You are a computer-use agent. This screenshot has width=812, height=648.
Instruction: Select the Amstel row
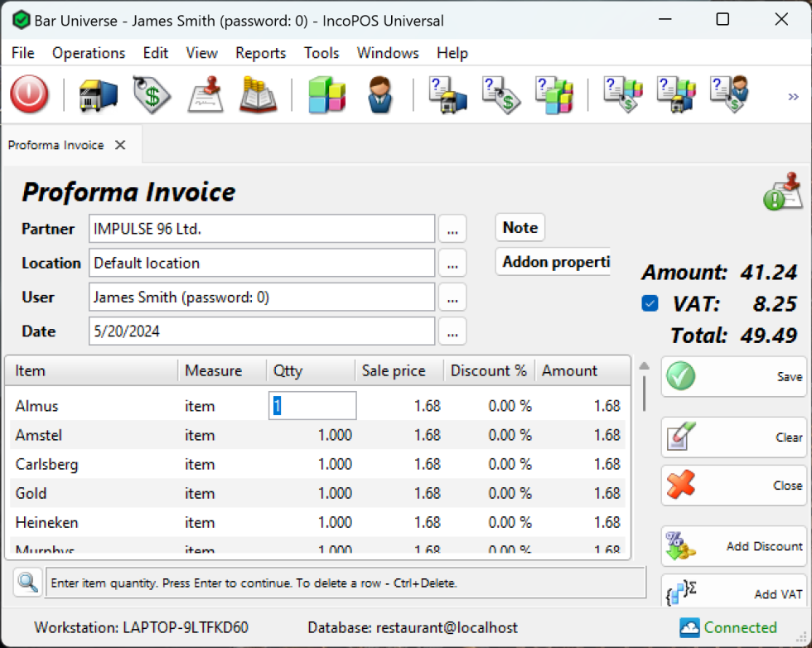[317, 435]
